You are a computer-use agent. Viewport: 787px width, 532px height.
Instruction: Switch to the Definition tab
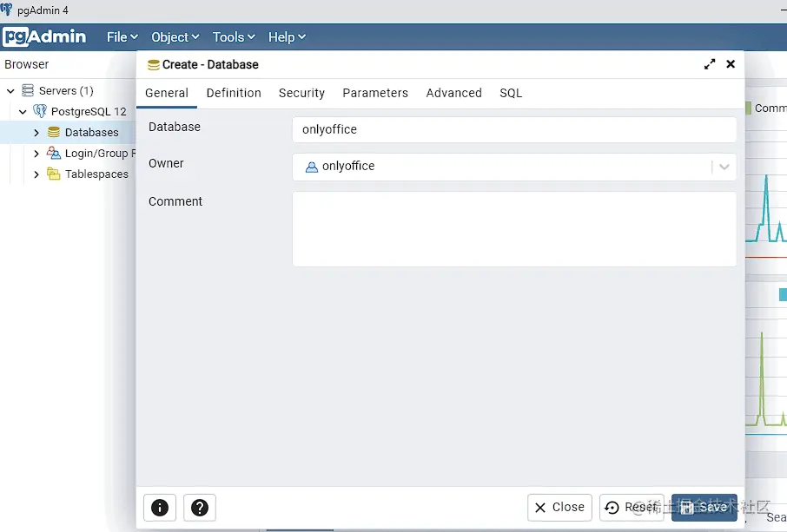coord(234,93)
